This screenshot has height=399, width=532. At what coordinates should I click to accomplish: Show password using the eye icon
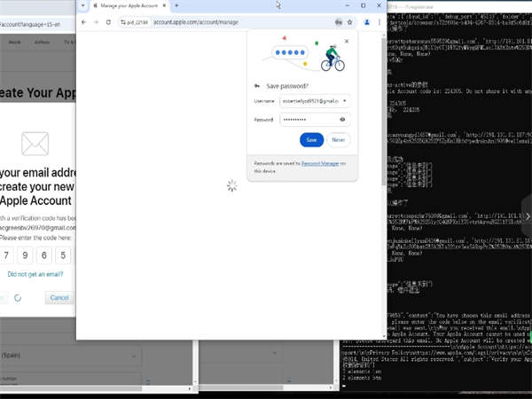pyautogui.click(x=342, y=118)
